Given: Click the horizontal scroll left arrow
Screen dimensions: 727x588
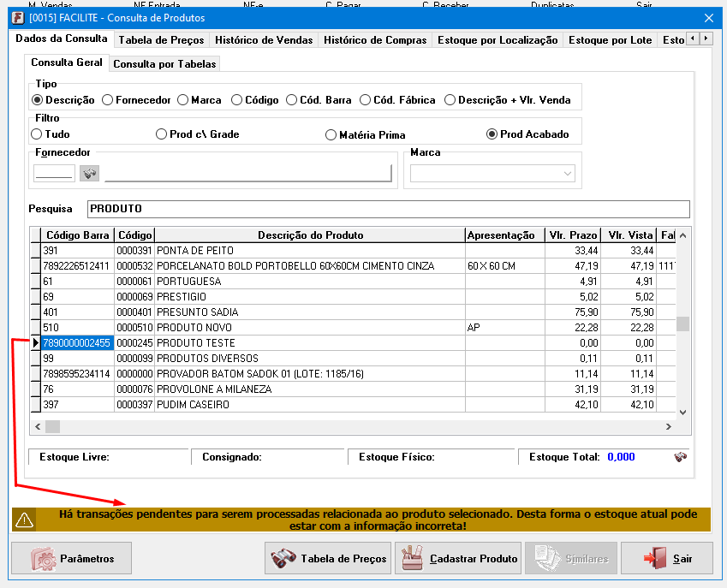Looking at the screenshot, I should coord(38,426).
